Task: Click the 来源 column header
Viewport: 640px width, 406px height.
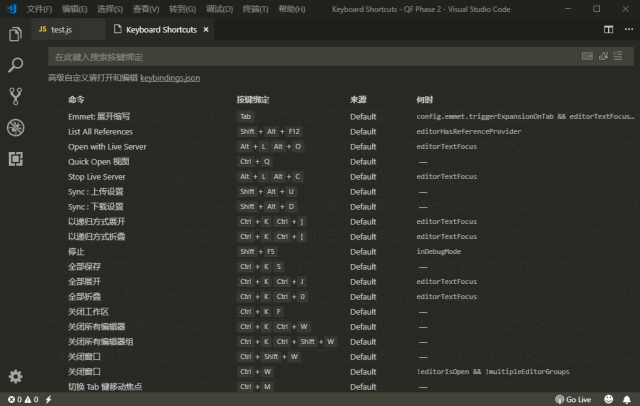Action: (358, 100)
